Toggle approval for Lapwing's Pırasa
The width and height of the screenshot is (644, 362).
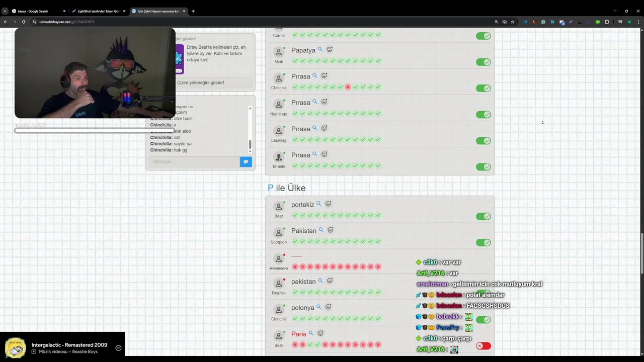pyautogui.click(x=484, y=140)
